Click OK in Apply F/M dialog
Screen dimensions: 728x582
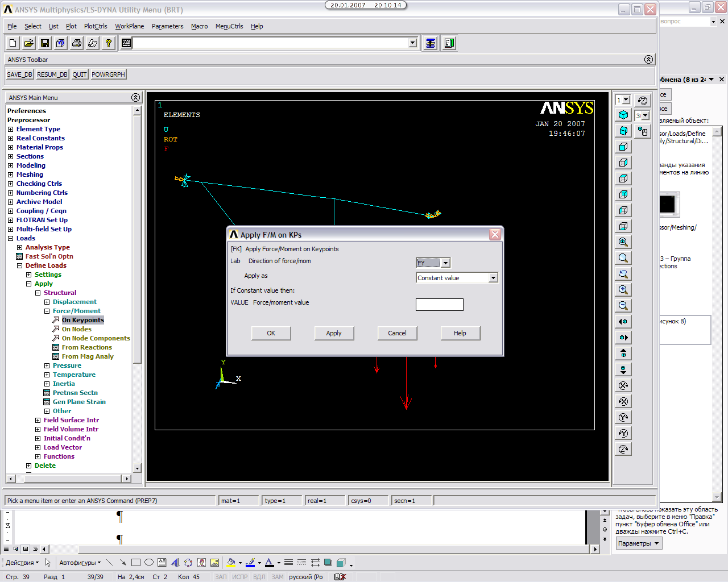(x=271, y=333)
